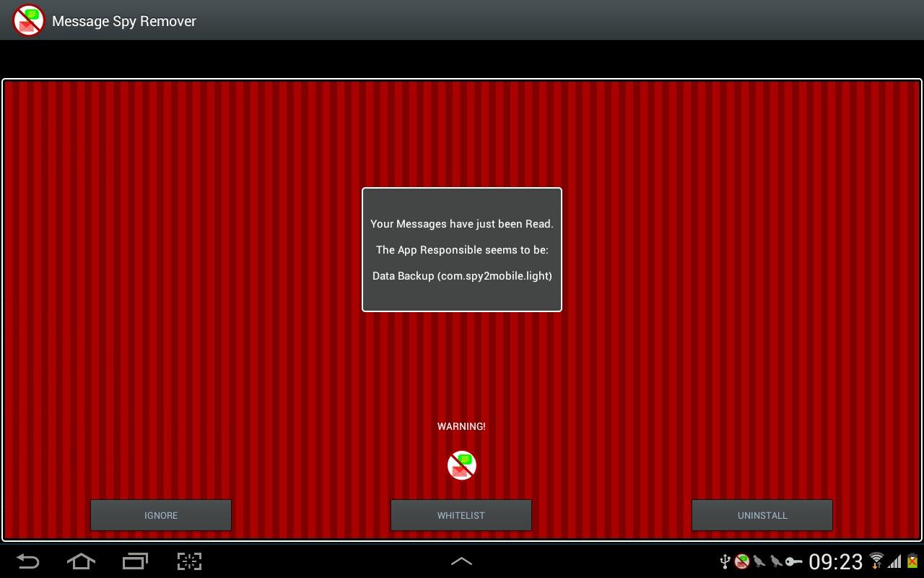Click 'Your Messages have just been Read.' text
The height and width of the screenshot is (578, 924).
click(462, 224)
